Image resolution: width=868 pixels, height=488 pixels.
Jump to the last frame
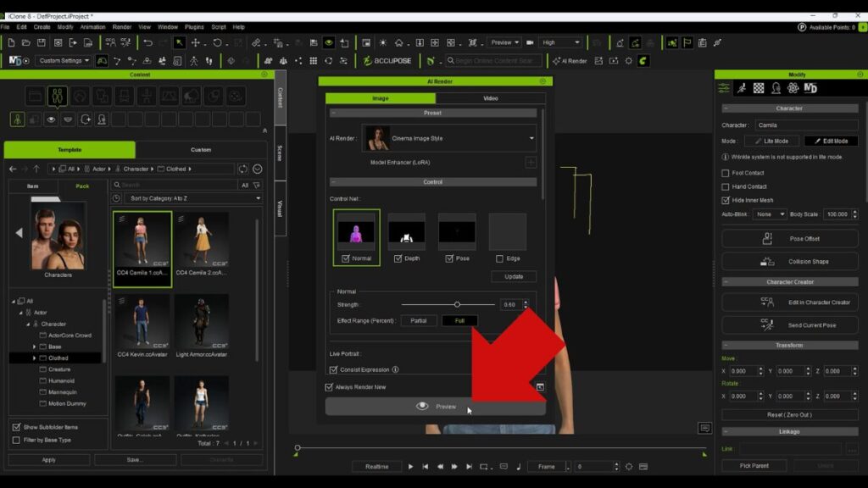click(469, 467)
